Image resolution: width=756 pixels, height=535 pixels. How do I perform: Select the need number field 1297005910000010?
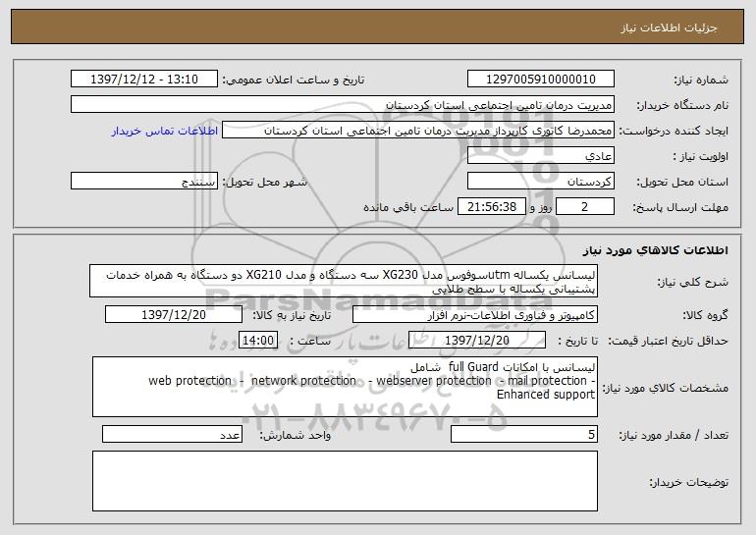point(540,80)
